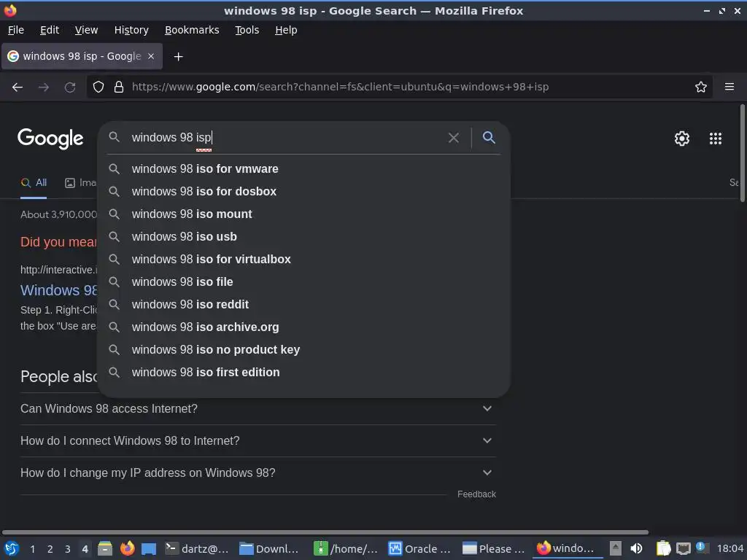
Task: Go back to the previous page
Action: (x=18, y=87)
